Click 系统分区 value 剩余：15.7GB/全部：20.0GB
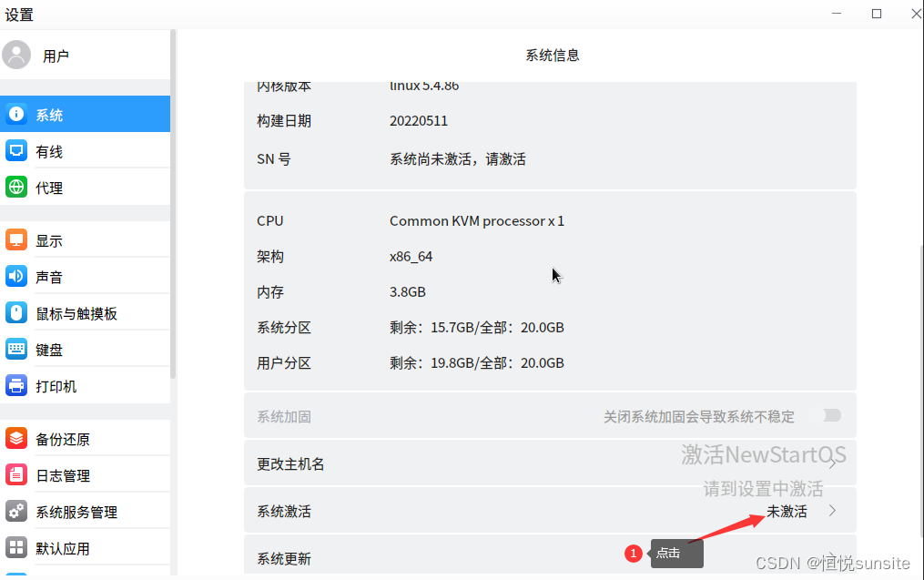 coord(477,327)
